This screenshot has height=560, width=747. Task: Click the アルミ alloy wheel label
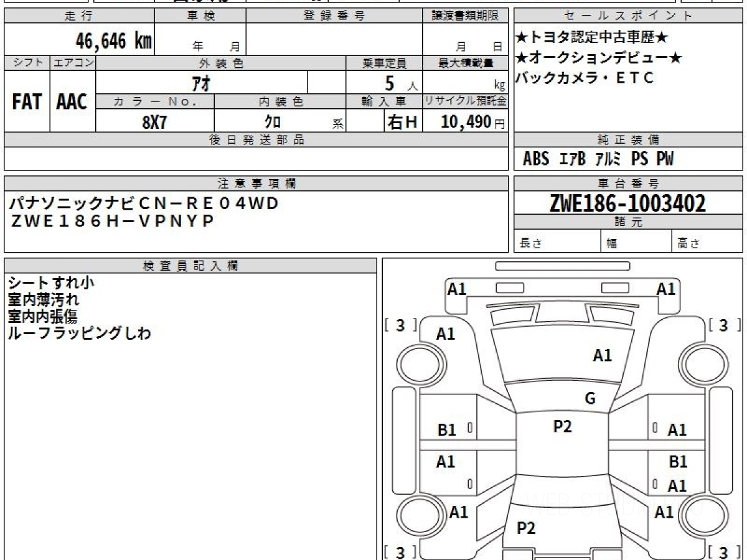pyautogui.click(x=608, y=159)
